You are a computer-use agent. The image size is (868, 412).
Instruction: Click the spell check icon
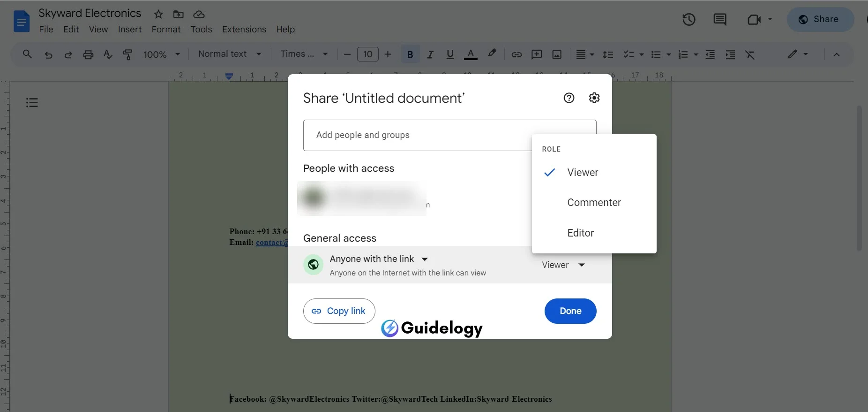108,55
